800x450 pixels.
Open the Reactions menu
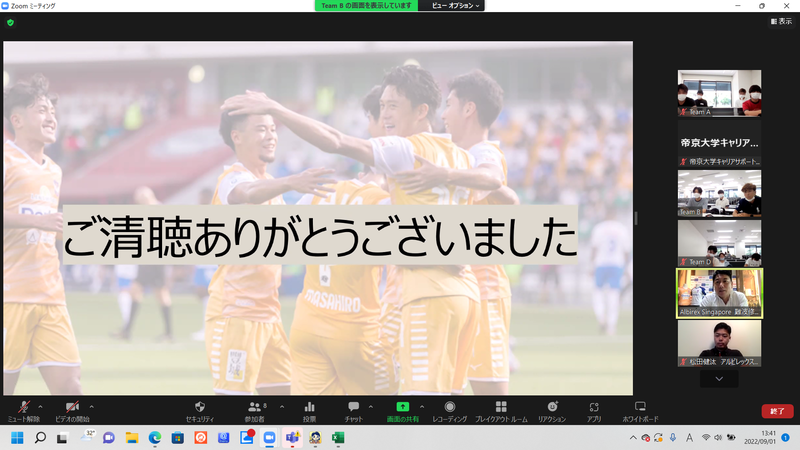[x=552, y=409]
